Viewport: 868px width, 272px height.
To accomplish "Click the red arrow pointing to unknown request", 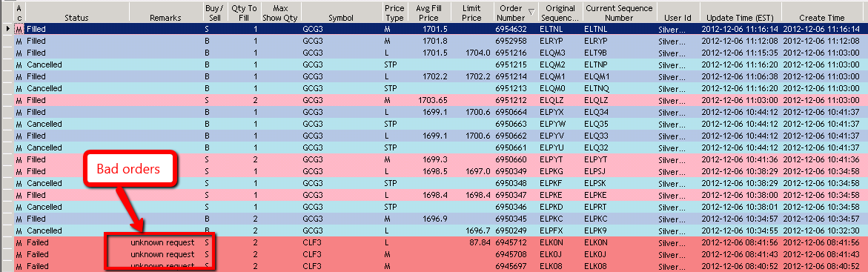I will (130, 208).
